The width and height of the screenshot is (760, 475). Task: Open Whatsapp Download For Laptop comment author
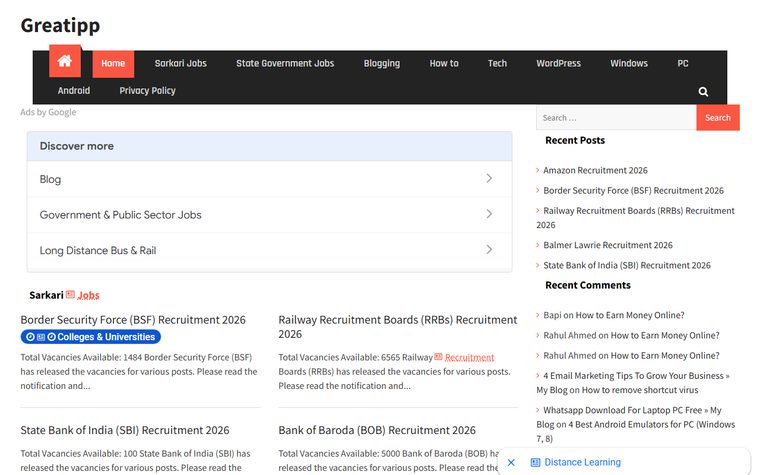(x=629, y=417)
